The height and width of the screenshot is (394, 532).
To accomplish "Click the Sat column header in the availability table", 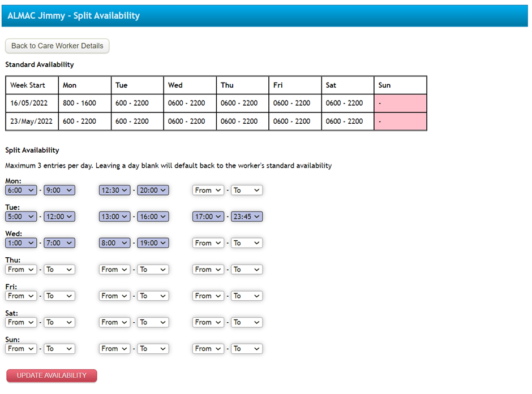I will [x=346, y=85].
